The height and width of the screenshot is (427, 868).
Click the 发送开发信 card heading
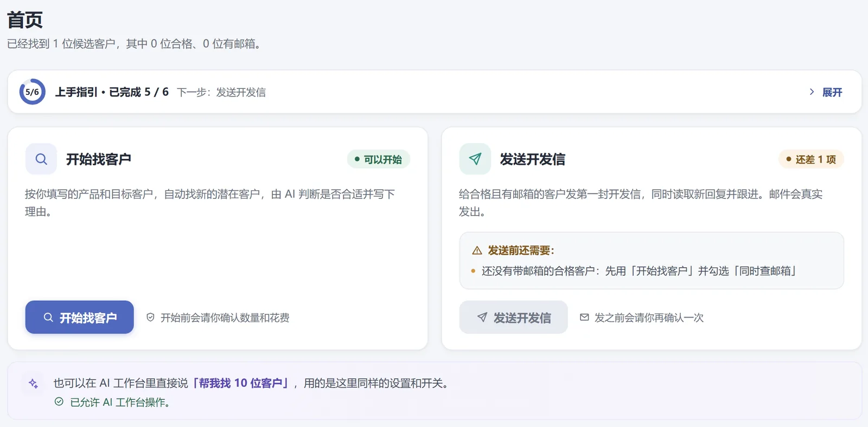click(x=533, y=159)
